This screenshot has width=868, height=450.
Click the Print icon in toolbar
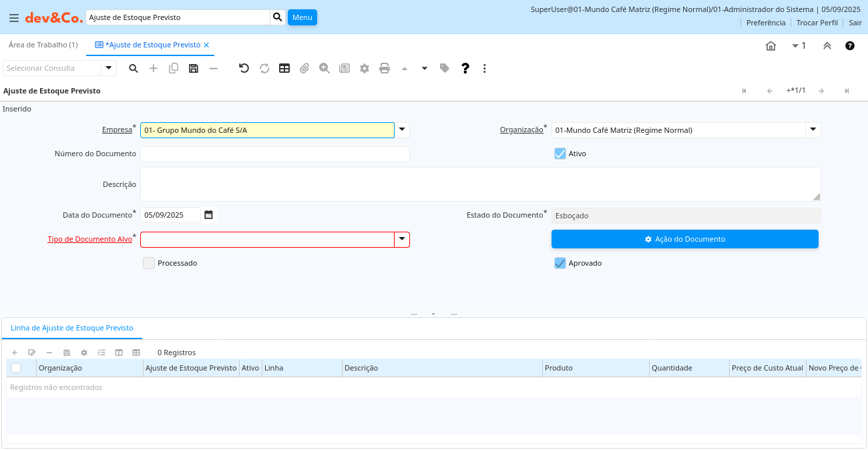pyautogui.click(x=385, y=68)
